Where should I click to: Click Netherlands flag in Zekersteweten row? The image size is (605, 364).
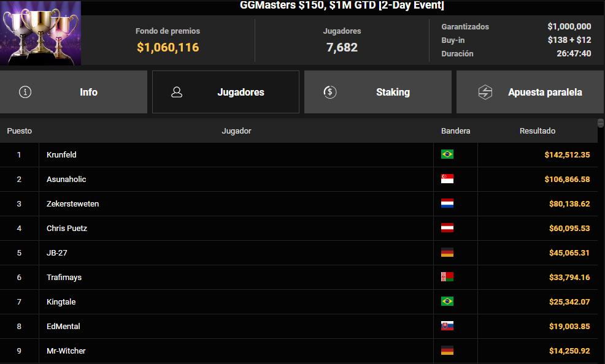click(447, 203)
